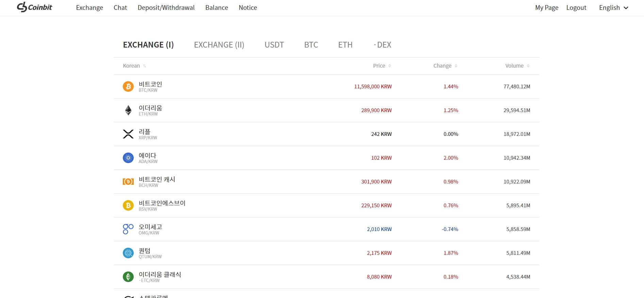Select the 비트코인 캐시 BCH/KRW name

click(x=157, y=181)
